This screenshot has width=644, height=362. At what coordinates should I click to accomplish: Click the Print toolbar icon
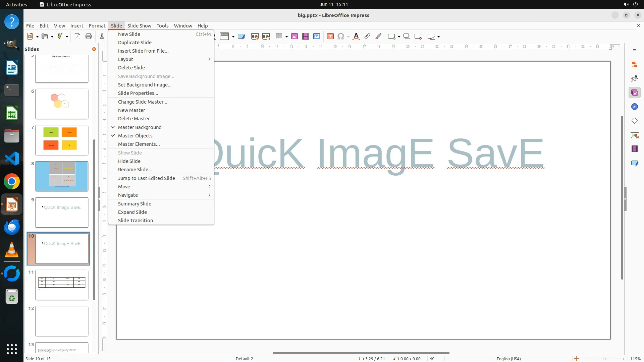click(89, 37)
